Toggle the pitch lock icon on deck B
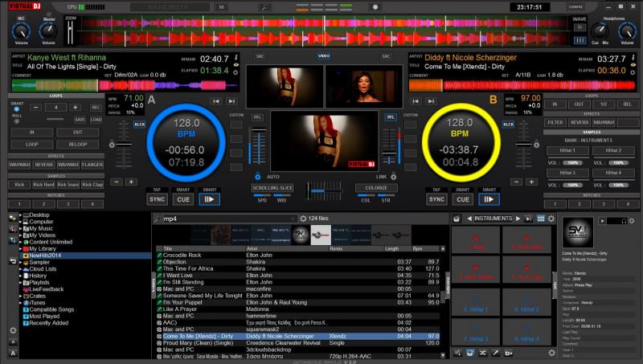 pyautogui.click(x=536, y=145)
